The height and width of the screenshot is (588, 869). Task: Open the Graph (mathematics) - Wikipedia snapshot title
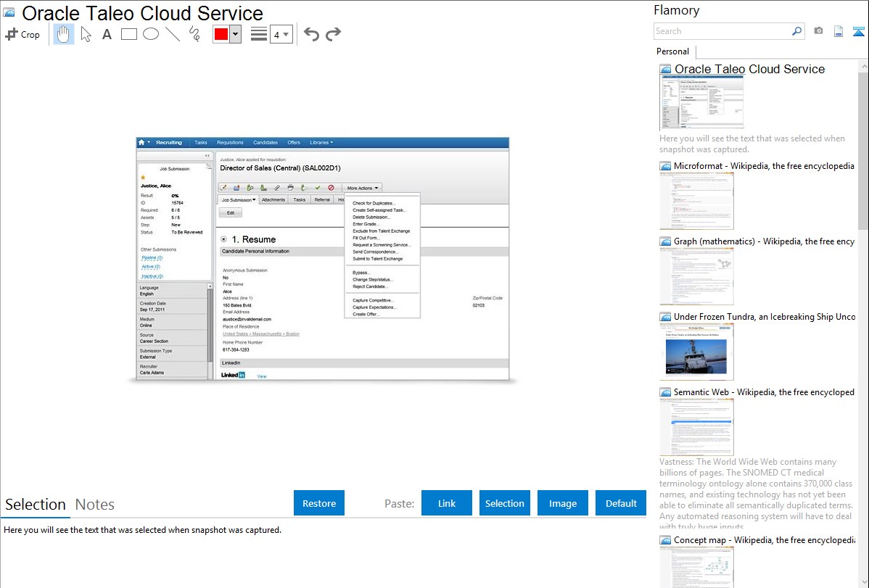(x=764, y=241)
